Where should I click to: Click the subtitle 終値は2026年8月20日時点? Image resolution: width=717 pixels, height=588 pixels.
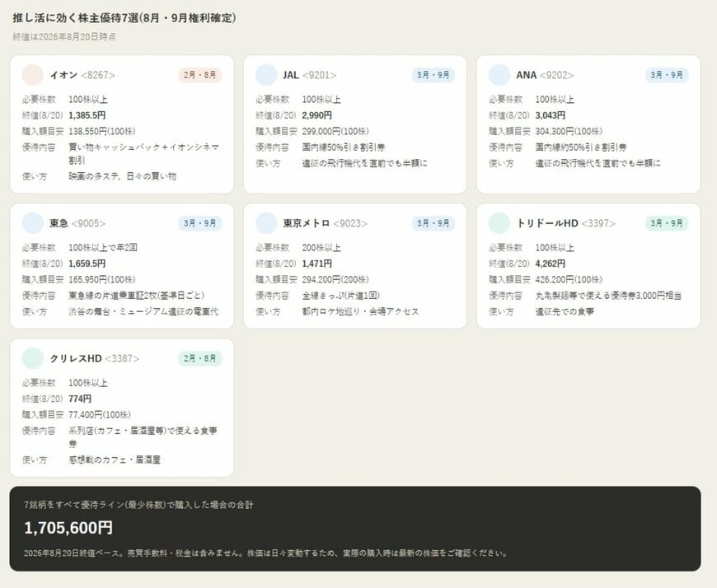pyautogui.click(x=64, y=37)
